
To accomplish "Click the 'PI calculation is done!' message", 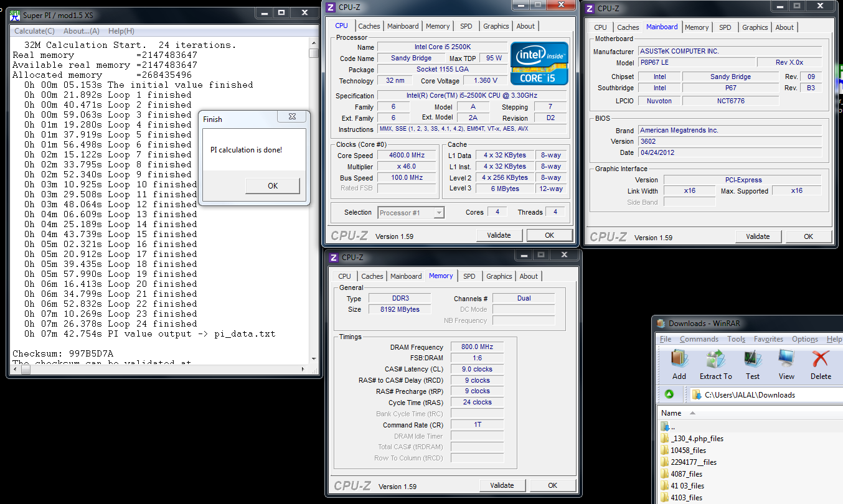I will coord(247,150).
